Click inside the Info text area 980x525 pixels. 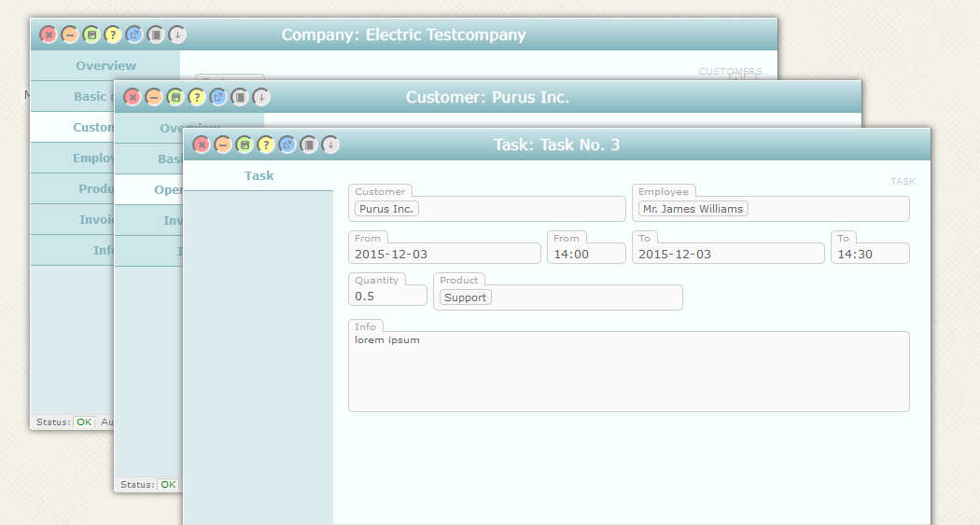tap(628, 373)
